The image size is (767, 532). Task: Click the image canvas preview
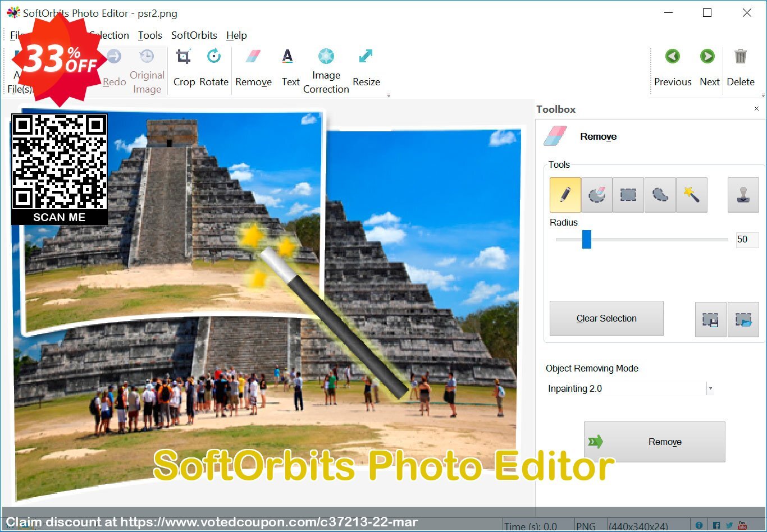point(267,303)
